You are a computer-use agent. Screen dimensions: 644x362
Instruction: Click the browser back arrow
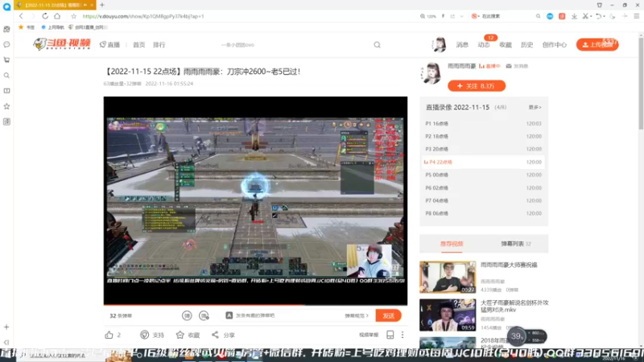21,16
